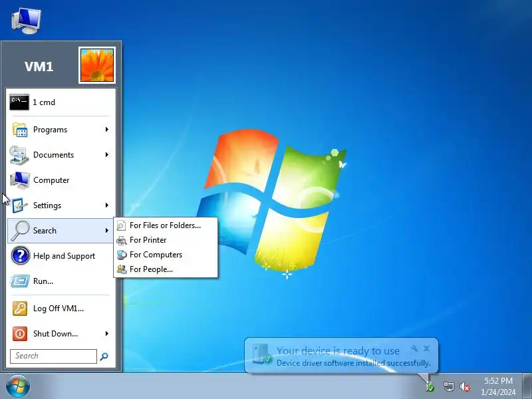Select For People... submenu item
532x399 pixels.
(x=166, y=269)
